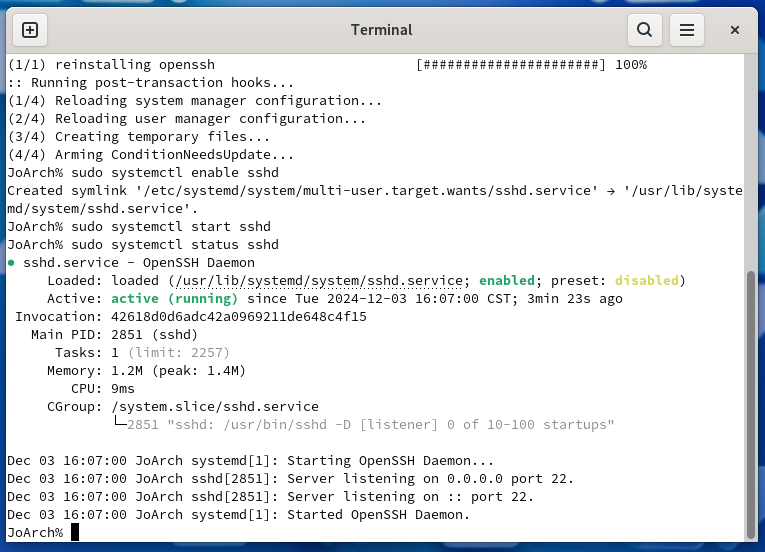This screenshot has width=765, height=552.
Task: Click the block cursor at the prompt
Action: pos(75,533)
